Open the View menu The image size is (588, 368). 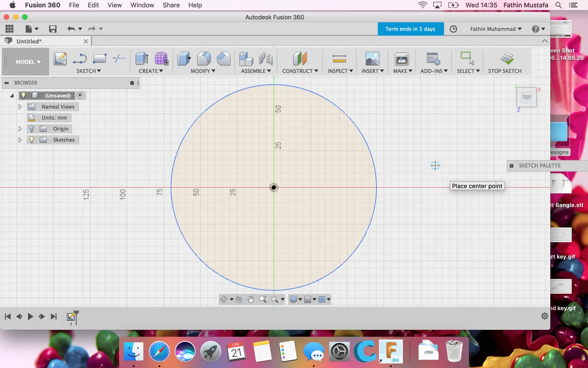point(115,5)
